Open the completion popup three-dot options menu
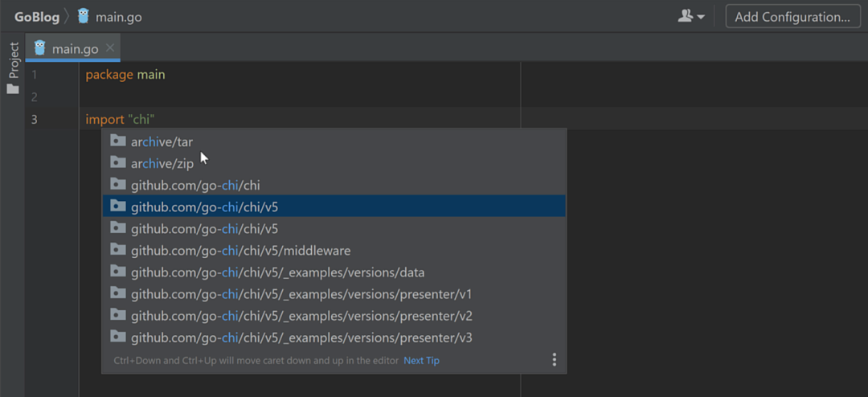868x397 pixels. pos(554,360)
